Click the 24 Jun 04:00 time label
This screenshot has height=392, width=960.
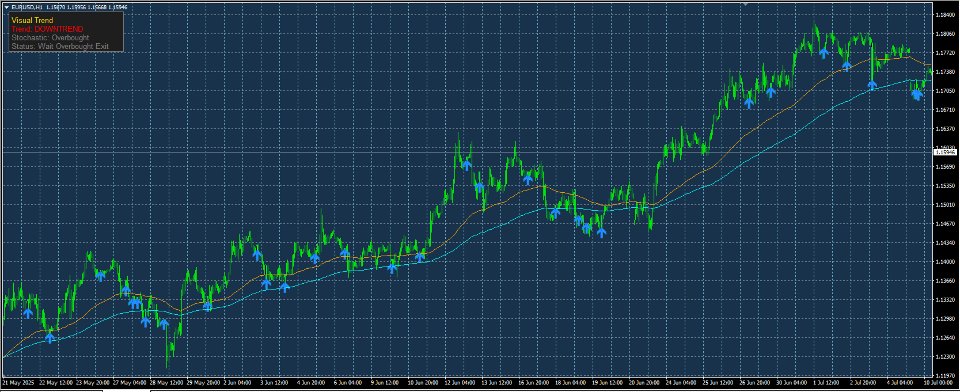coord(682,382)
